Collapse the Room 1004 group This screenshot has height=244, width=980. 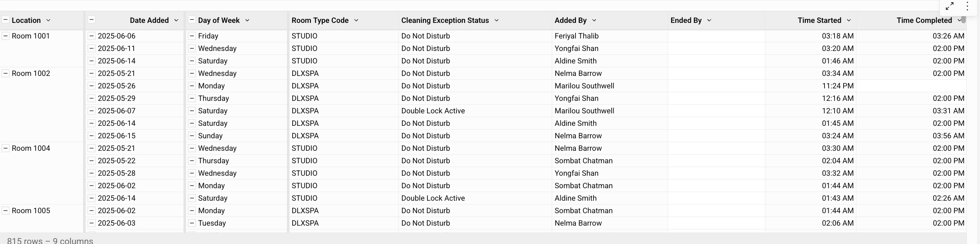tap(5, 148)
